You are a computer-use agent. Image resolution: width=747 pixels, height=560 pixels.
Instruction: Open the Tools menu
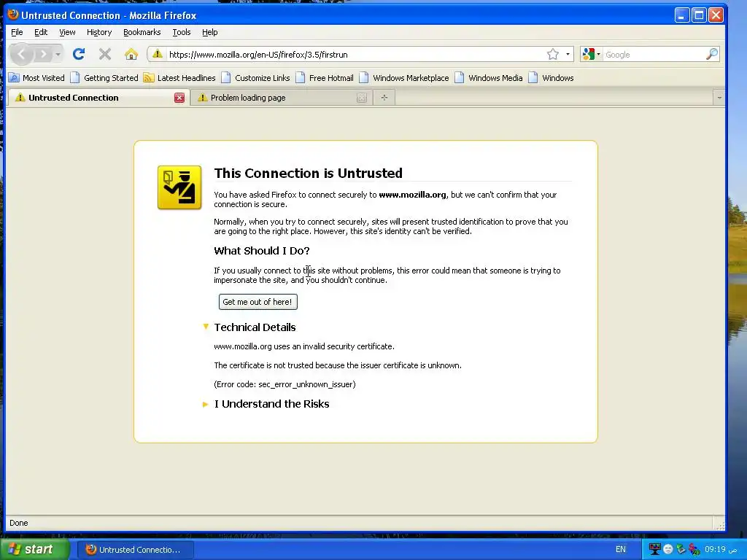181,32
